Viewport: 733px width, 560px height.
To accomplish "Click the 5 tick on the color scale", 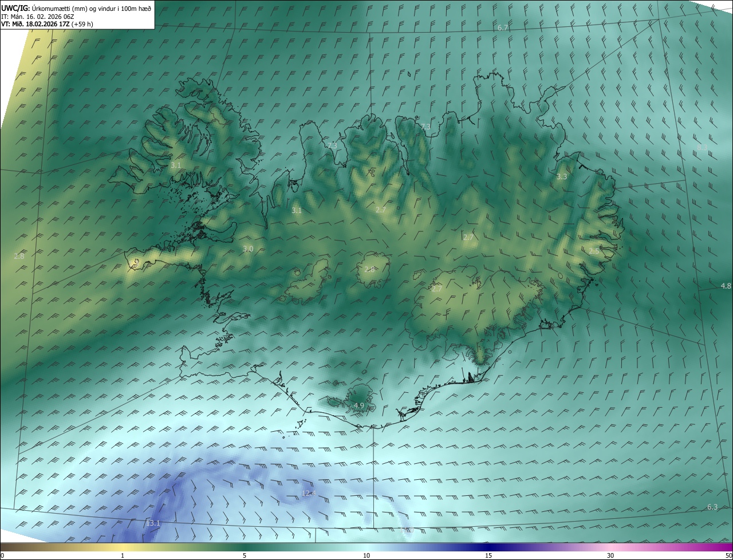I will tap(245, 555).
